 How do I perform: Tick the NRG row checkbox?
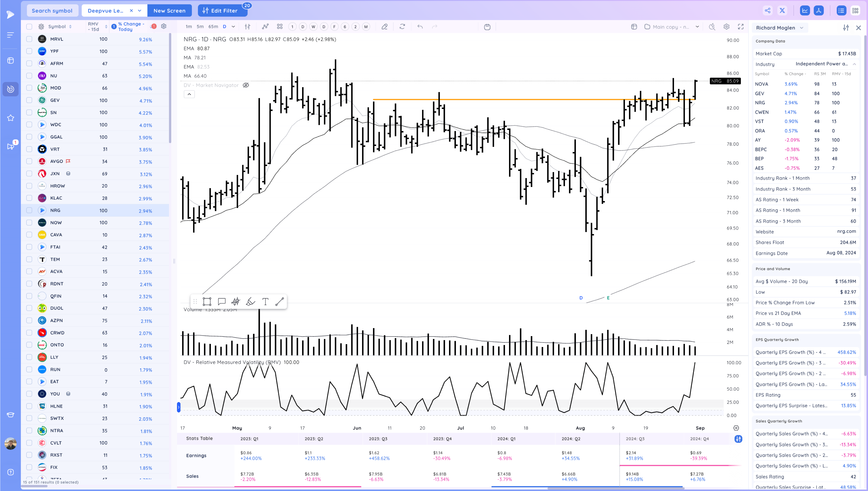tap(29, 210)
